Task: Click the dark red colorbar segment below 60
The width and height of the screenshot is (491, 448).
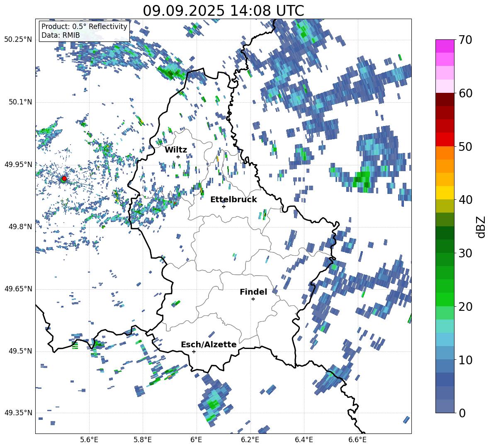Action: click(445, 100)
